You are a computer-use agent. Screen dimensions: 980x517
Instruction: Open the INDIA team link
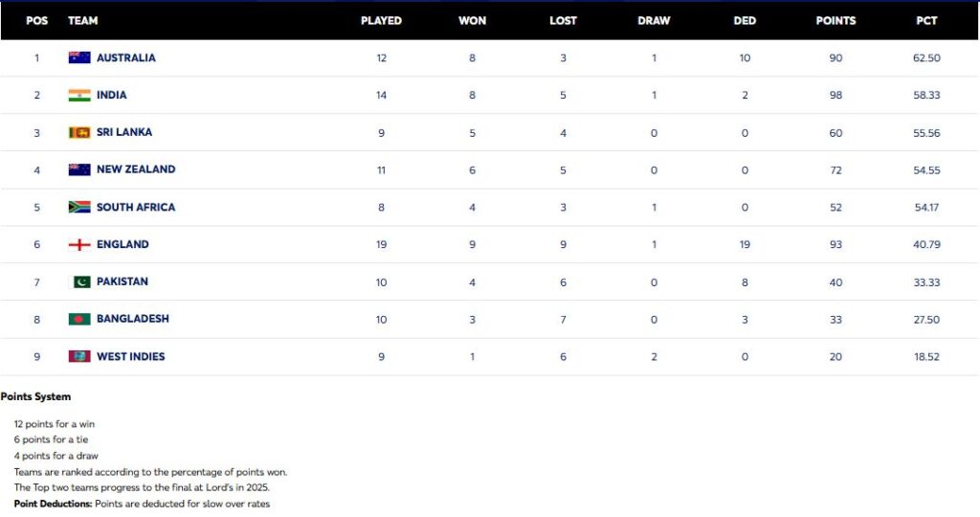pyautogui.click(x=111, y=95)
